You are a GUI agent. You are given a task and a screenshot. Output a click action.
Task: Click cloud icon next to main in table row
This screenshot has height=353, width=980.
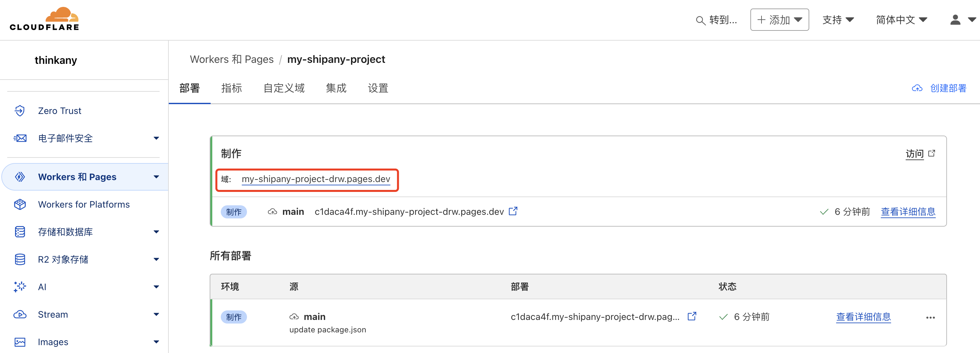pyautogui.click(x=294, y=317)
